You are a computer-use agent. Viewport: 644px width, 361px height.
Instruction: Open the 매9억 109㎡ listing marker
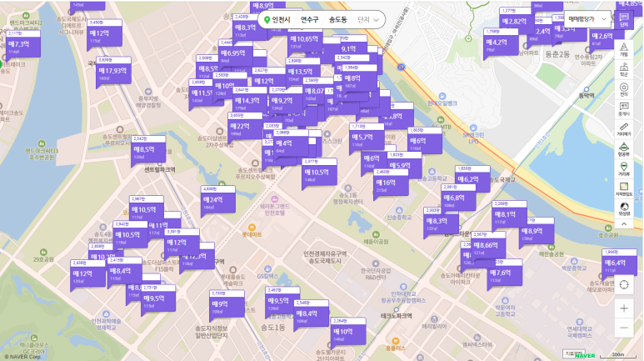[227, 303]
